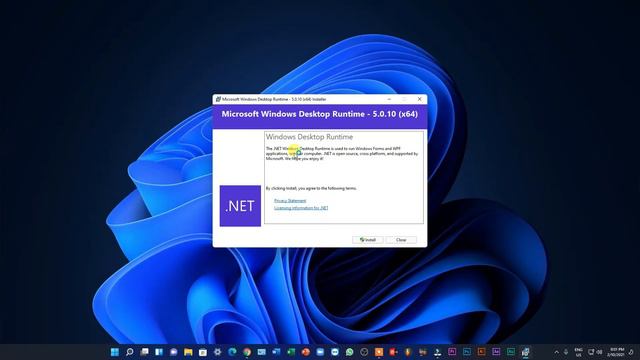Open Task View from the taskbar
The width and height of the screenshot is (640, 360).
click(x=144, y=352)
